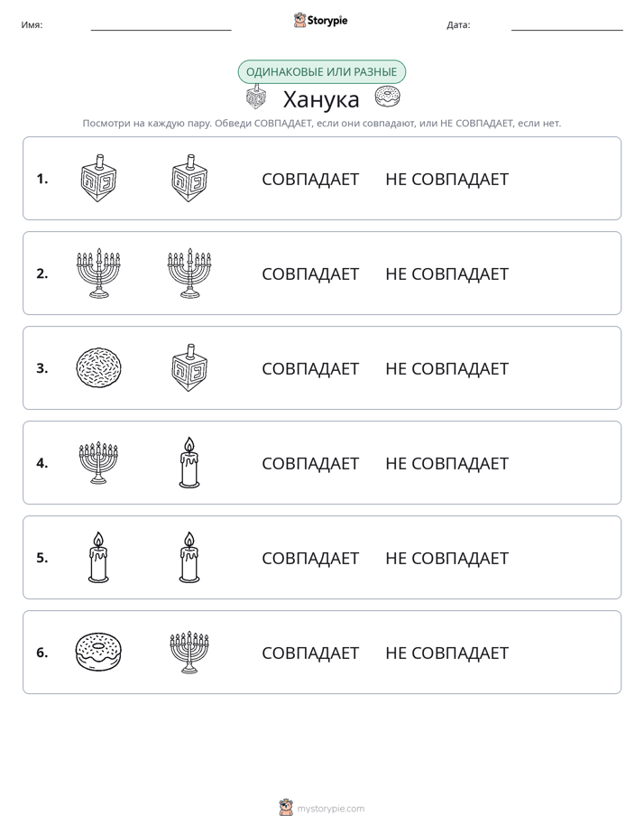
Task: Mark НЕ СОВПАДАЕТ in row 4
Action: click(x=446, y=463)
